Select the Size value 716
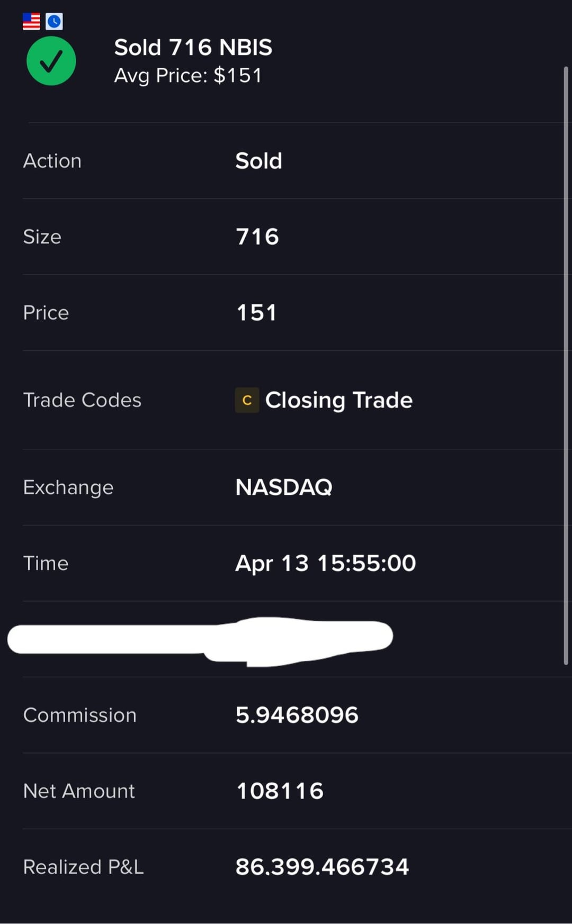572x924 pixels. pyautogui.click(x=257, y=237)
